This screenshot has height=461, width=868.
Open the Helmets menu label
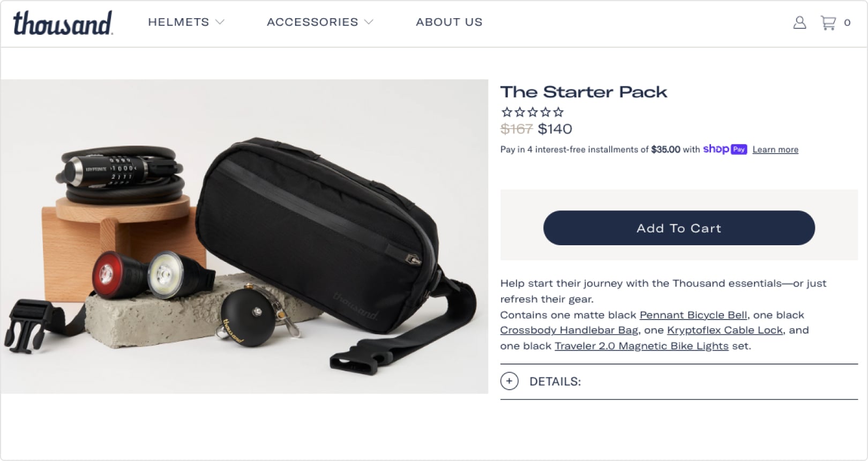[x=178, y=22]
